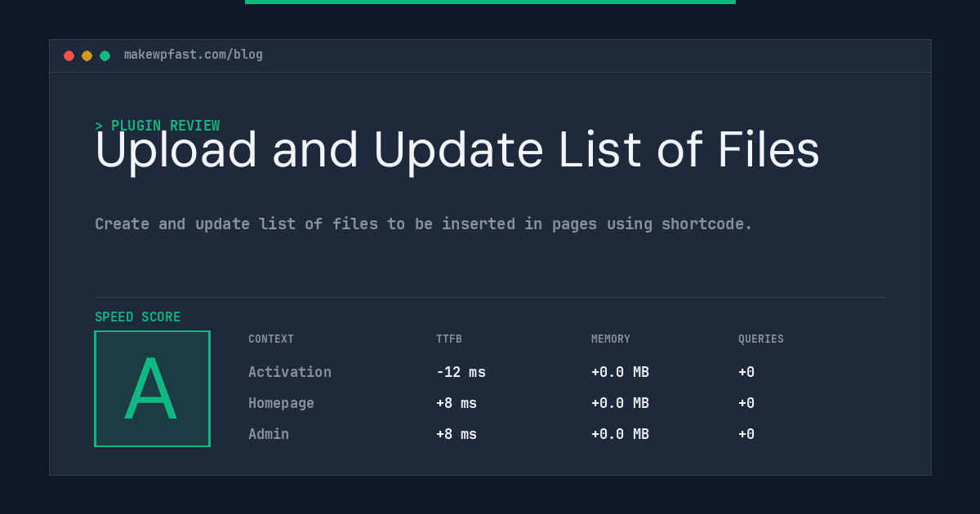Click the Activation memory value +0.0 MB
This screenshot has height=514, width=980.
620,372
